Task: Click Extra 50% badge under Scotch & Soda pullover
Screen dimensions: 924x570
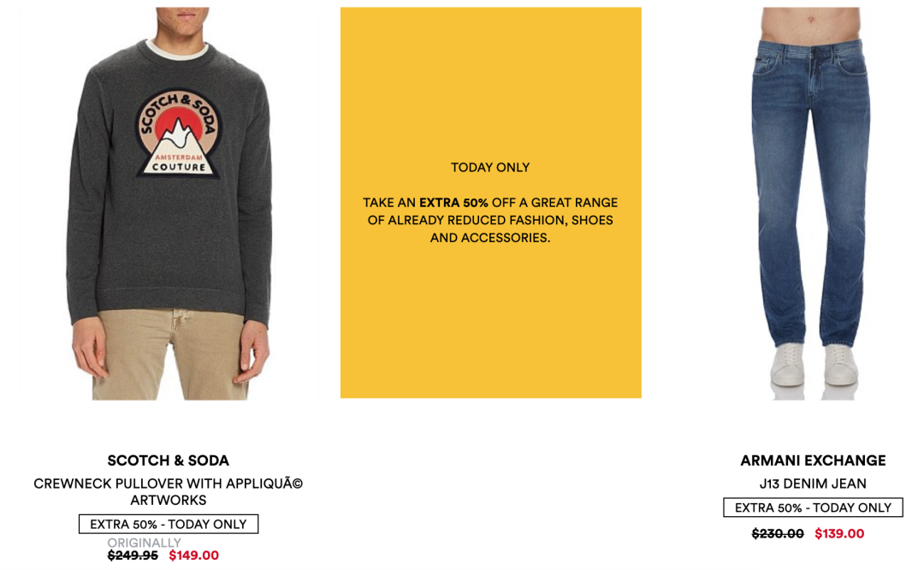Action: [169, 524]
